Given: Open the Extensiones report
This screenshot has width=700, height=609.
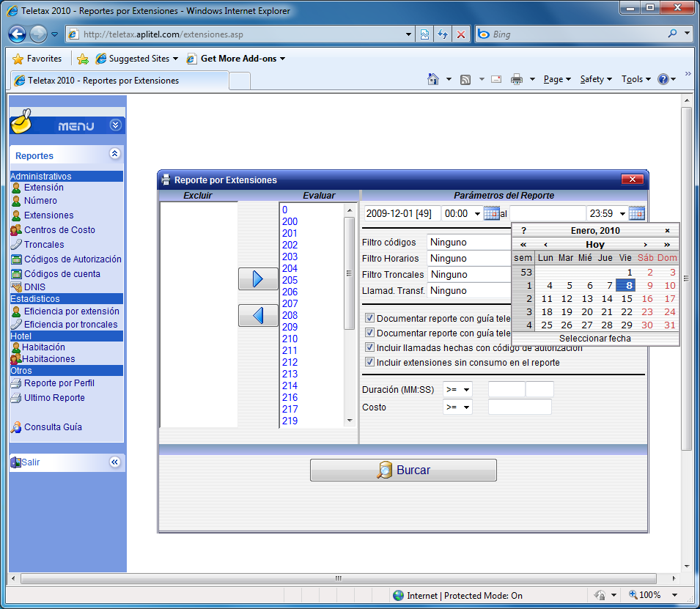Looking at the screenshot, I should click(48, 215).
